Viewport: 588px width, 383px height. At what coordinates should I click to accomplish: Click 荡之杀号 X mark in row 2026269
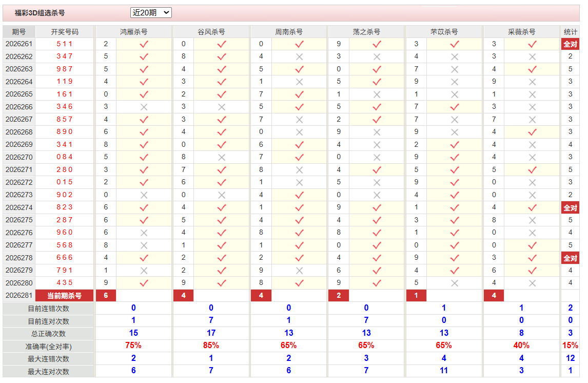point(377,145)
